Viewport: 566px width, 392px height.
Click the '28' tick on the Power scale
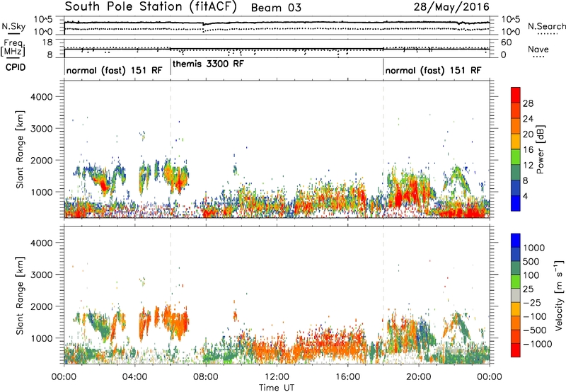tap(528, 103)
